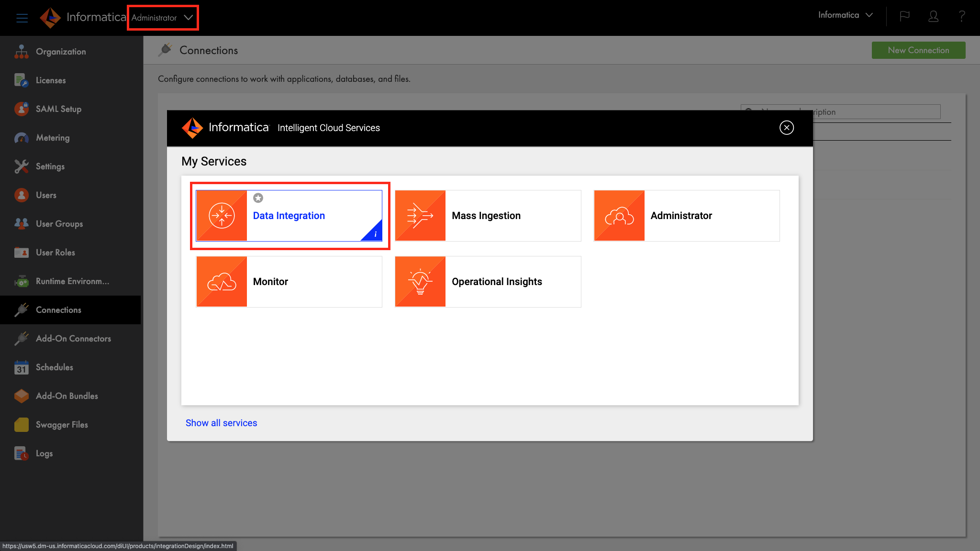Image resolution: width=980 pixels, height=551 pixels.
Task: Click the SAML Setup lock icon
Action: (x=22, y=109)
